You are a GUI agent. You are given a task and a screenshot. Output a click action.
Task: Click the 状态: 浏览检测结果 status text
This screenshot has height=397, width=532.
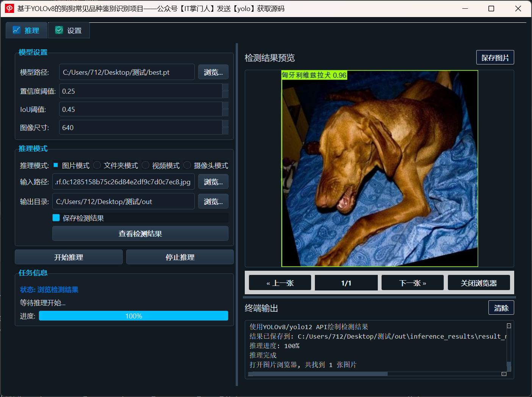[49, 290]
